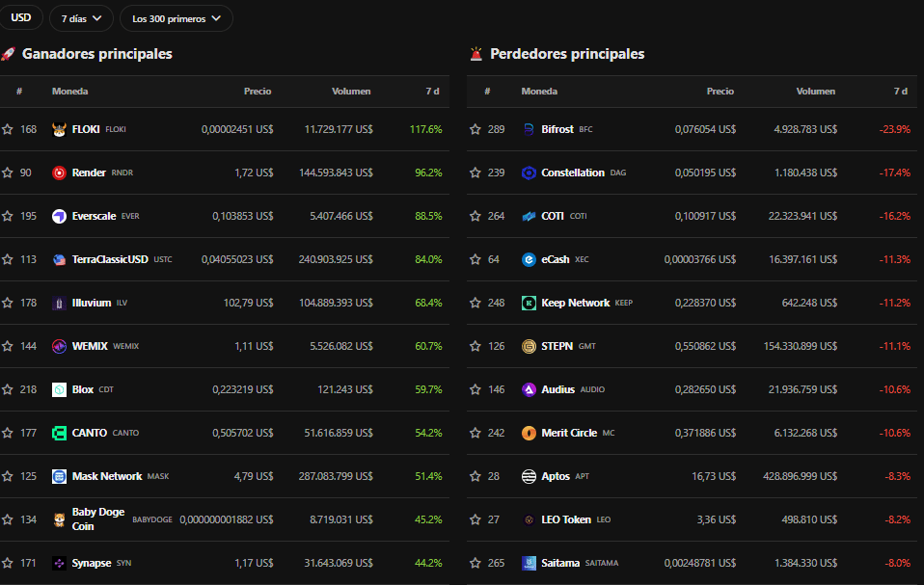This screenshot has width=924, height=585.
Task: Open the Keep Network coin link
Action: (x=576, y=303)
